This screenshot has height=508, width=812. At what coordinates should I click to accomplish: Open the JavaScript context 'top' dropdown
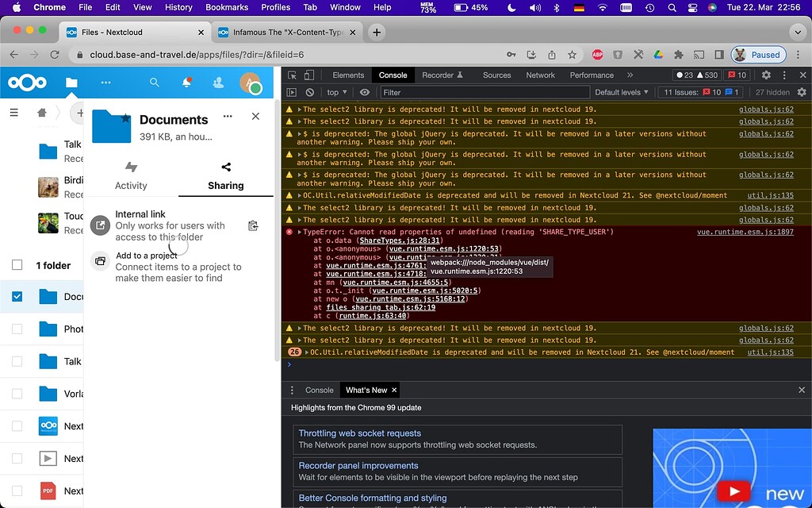(x=337, y=92)
